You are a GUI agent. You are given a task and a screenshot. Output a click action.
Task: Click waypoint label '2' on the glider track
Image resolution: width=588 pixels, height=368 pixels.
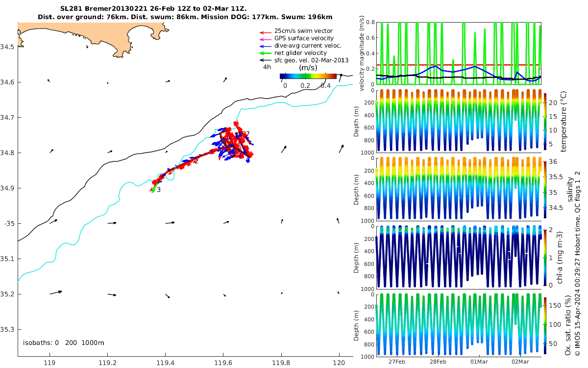[196, 161]
